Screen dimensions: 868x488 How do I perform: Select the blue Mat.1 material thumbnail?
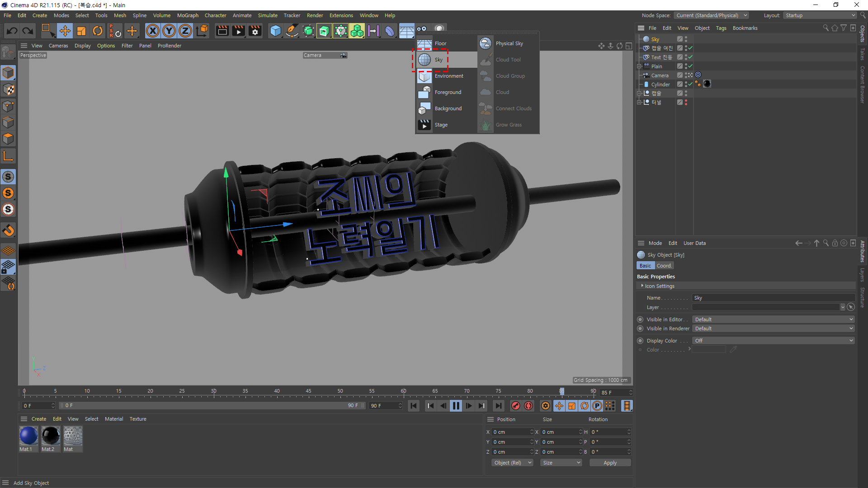(x=28, y=436)
